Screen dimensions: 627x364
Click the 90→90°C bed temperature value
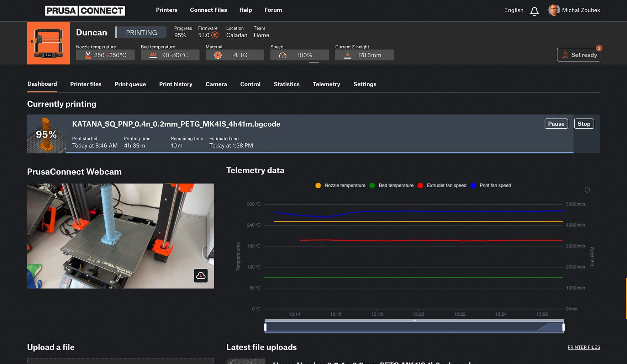pos(175,55)
